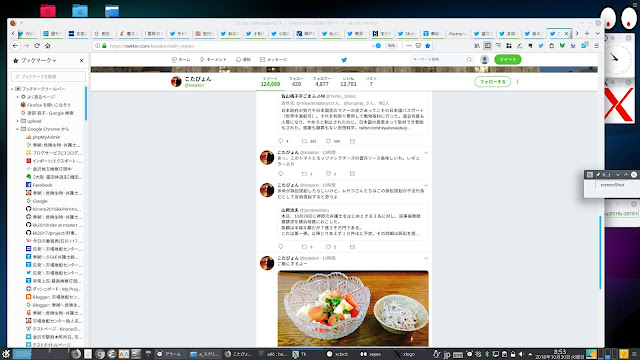This screenshot has width=640, height=360.
Task: Select the ツイート count tab on profile
Action: click(270, 82)
